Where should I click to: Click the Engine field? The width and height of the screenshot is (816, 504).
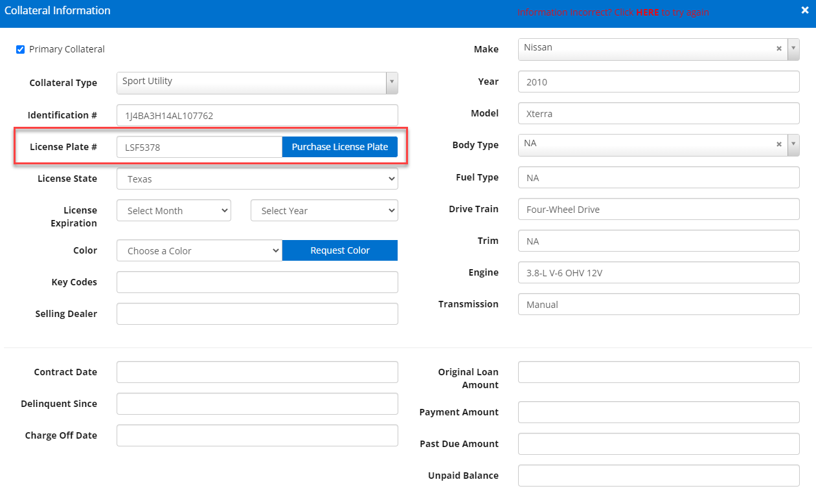point(659,272)
